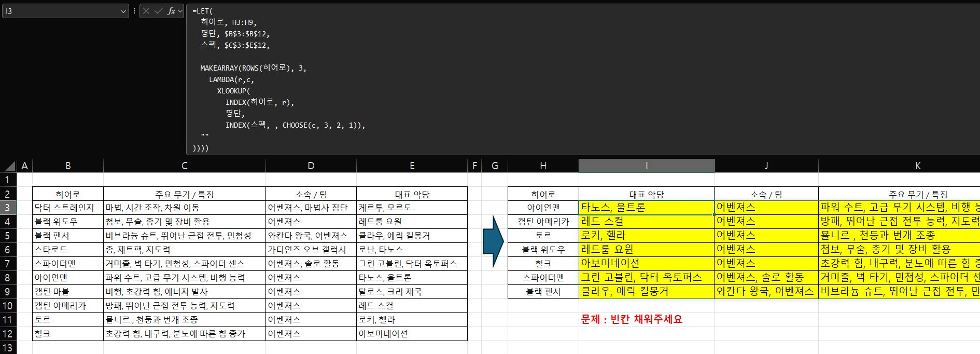The image size is (980, 354).
Task: Click yellow cell containing 타노스, 울트론
Action: [646, 208]
